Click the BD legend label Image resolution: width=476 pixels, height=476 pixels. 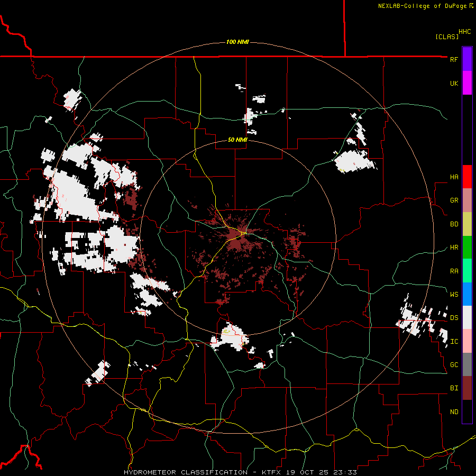point(454,224)
